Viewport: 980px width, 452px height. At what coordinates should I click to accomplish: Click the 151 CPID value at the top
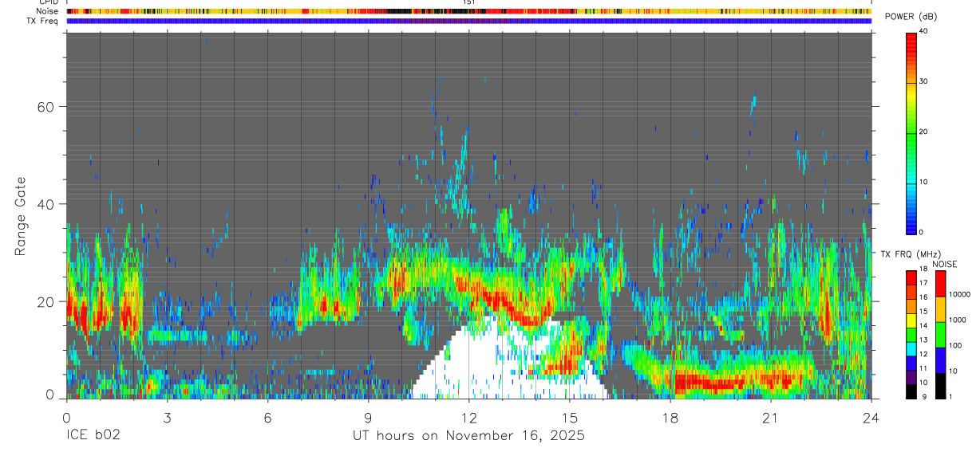tap(468, 2)
